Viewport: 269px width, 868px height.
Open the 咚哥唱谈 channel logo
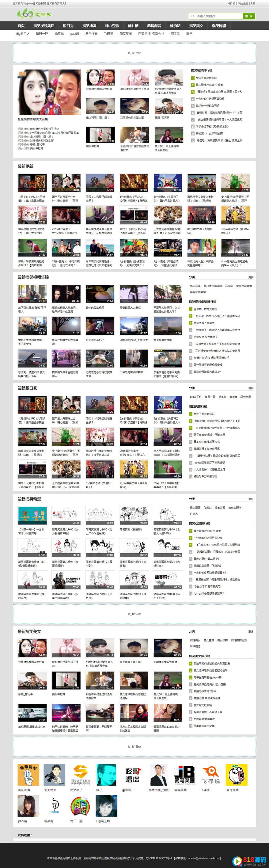click(x=133, y=775)
